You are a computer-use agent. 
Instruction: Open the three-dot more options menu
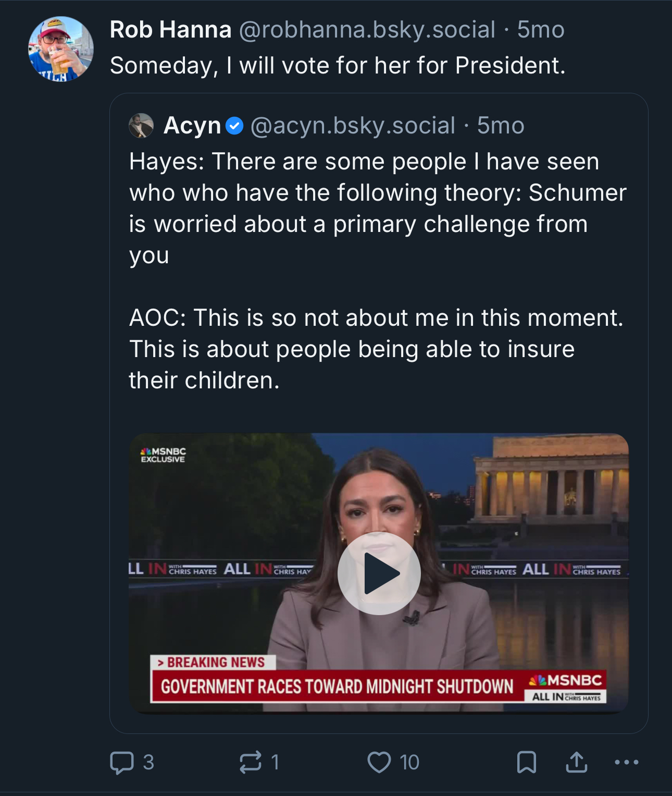click(x=626, y=762)
